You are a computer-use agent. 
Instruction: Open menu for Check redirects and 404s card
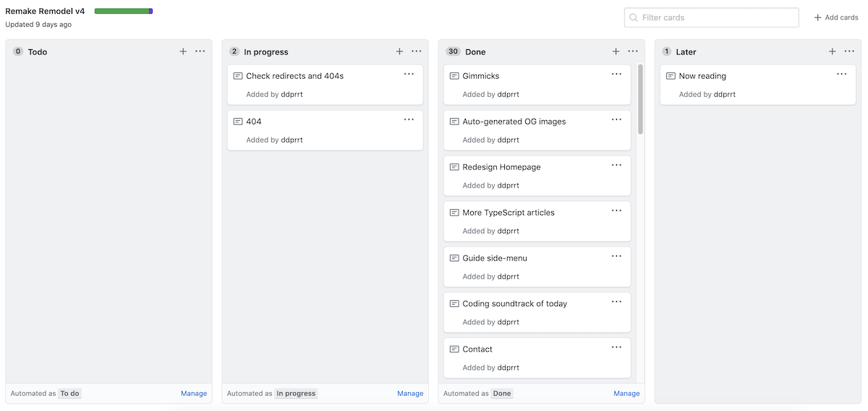[x=409, y=74]
